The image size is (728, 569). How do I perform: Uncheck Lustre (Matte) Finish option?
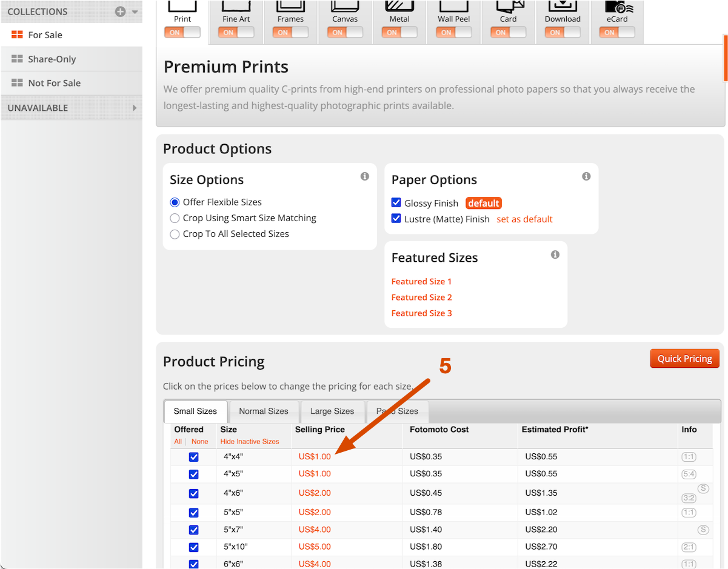(x=396, y=219)
